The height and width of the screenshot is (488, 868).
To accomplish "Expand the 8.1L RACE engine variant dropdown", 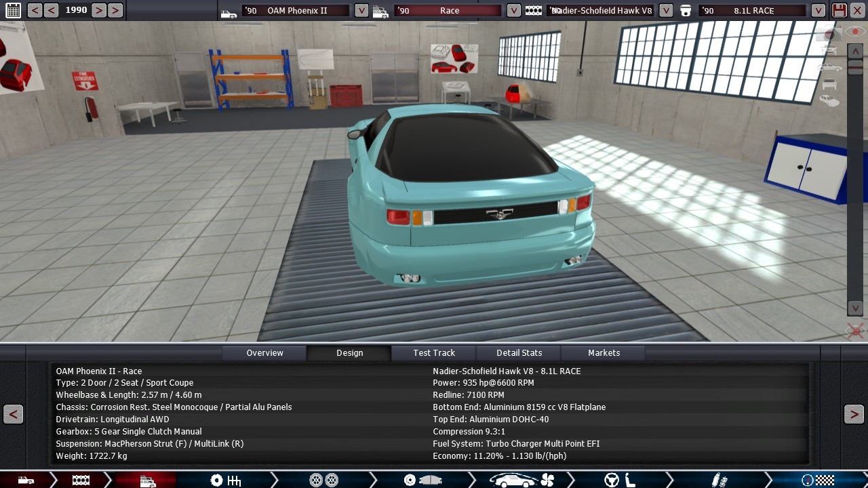I will [818, 10].
